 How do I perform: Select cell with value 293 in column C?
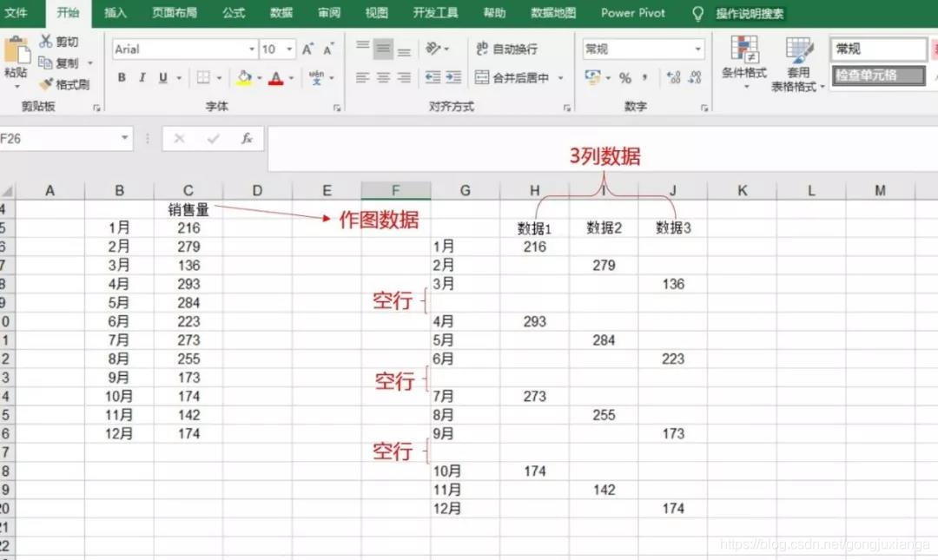(x=188, y=284)
